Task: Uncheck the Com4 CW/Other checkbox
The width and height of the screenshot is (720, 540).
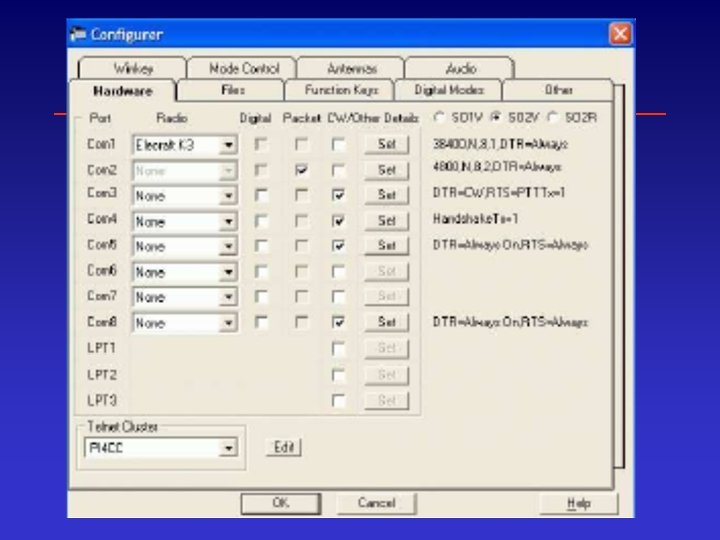Action: [338, 221]
